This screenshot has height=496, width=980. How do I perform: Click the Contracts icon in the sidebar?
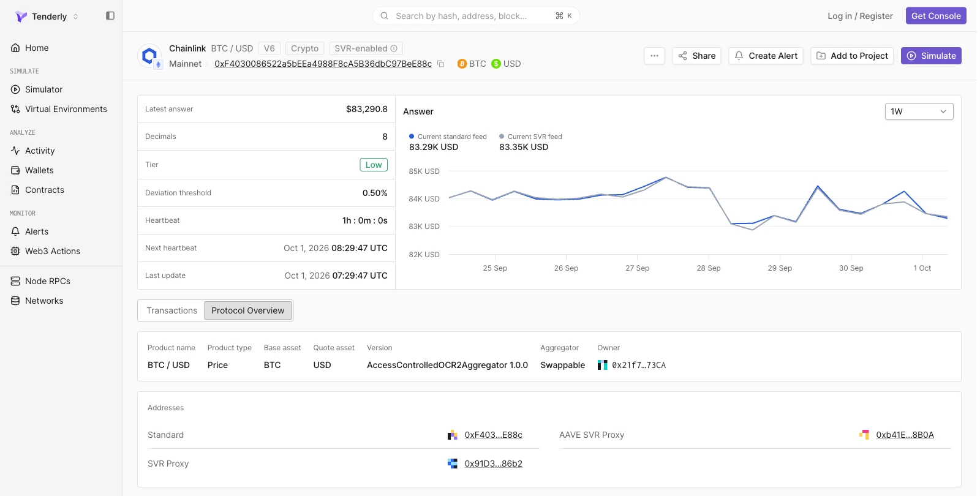point(15,190)
